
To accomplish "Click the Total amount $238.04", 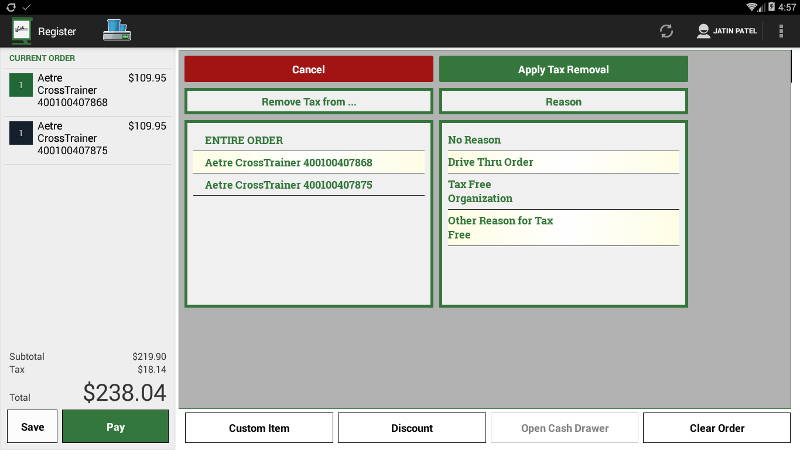I will 124,393.
